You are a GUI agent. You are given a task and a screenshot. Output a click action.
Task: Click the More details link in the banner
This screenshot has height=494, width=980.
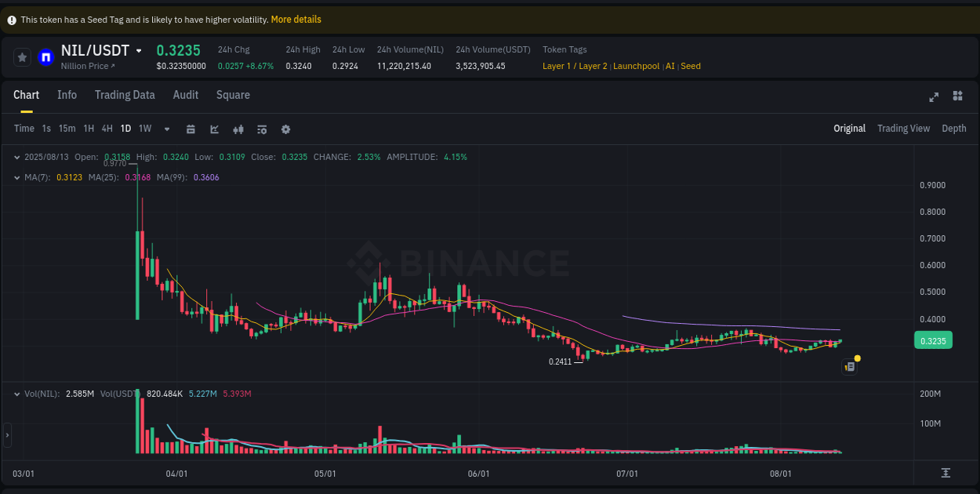coord(296,19)
